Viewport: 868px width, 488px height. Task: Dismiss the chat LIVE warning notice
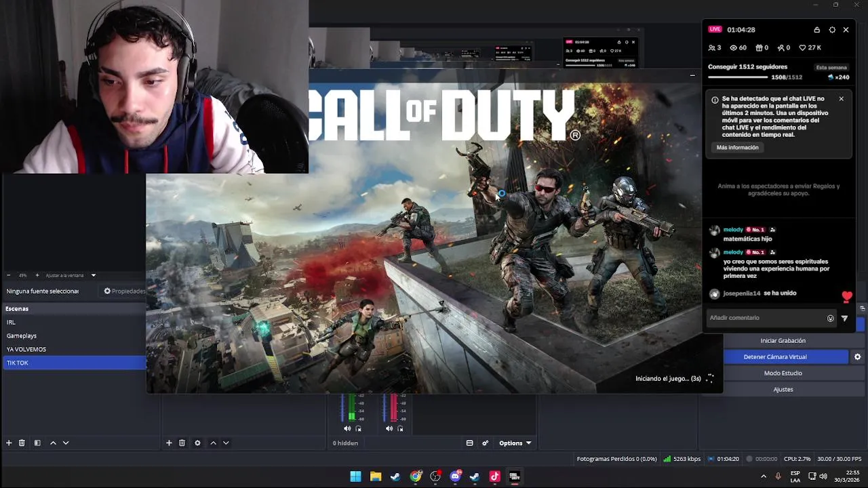[841, 99]
